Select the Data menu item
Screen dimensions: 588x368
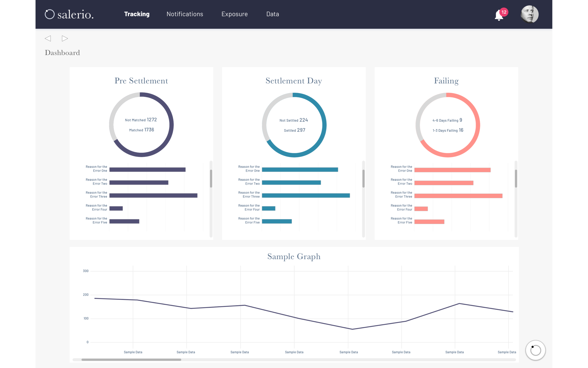tap(273, 14)
